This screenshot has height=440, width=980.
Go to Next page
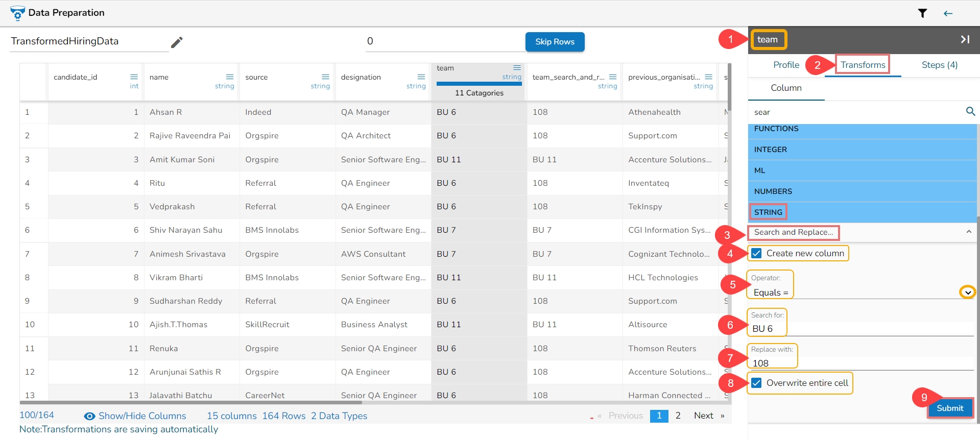[703, 415]
